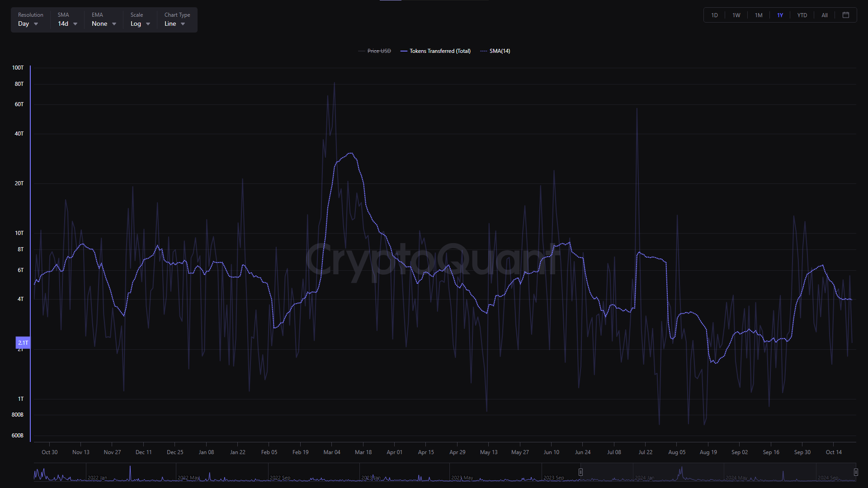Select the 1M time range
This screenshot has height=488, width=868.
(x=759, y=15)
